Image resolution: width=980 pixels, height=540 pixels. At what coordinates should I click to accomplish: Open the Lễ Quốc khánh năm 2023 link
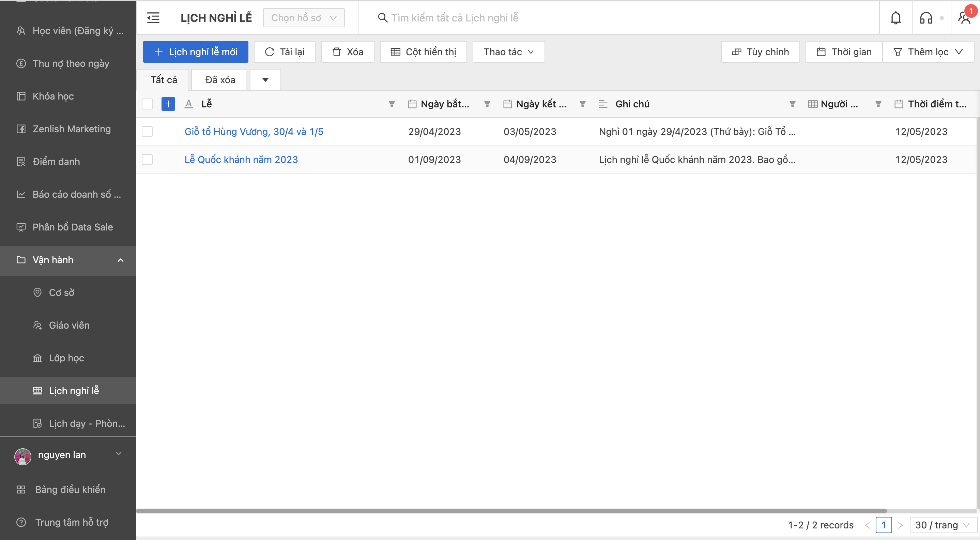click(241, 160)
